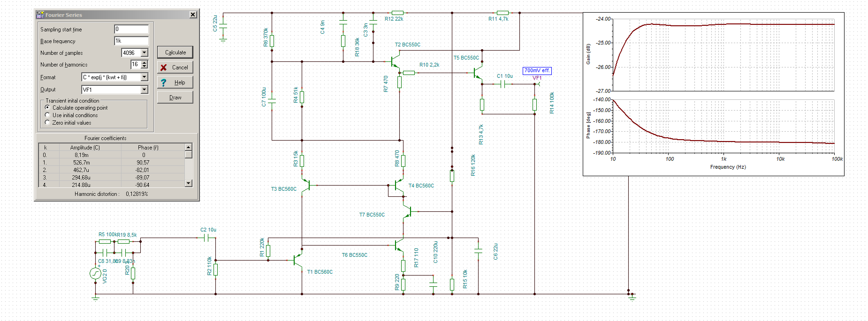Click the Phase (f) column header
Viewport: 868px width, 321px height.
[x=148, y=147]
